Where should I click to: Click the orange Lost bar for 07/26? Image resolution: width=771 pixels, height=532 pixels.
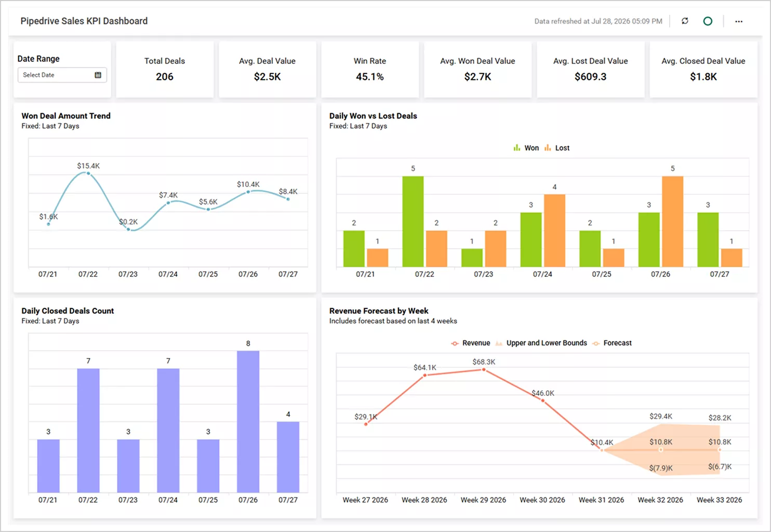point(672,222)
